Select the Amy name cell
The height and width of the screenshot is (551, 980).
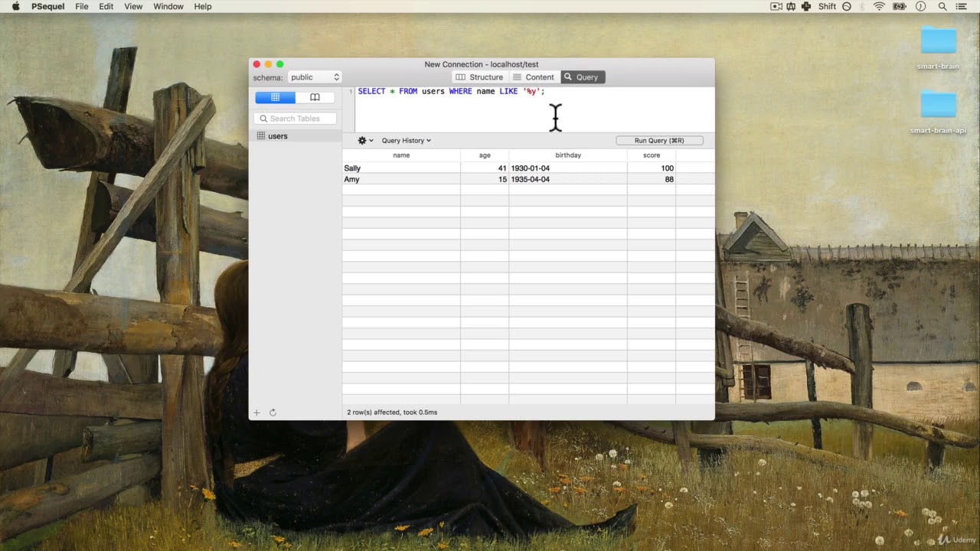click(401, 179)
